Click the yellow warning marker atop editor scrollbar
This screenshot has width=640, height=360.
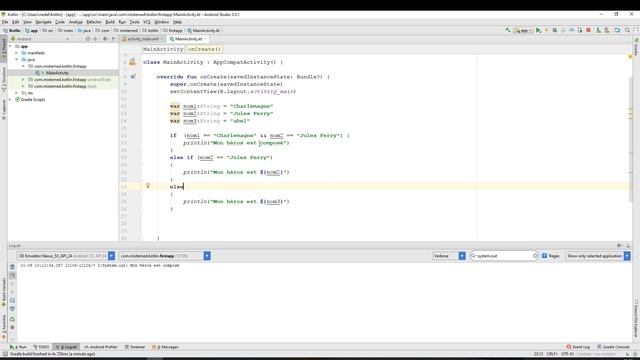point(630,56)
